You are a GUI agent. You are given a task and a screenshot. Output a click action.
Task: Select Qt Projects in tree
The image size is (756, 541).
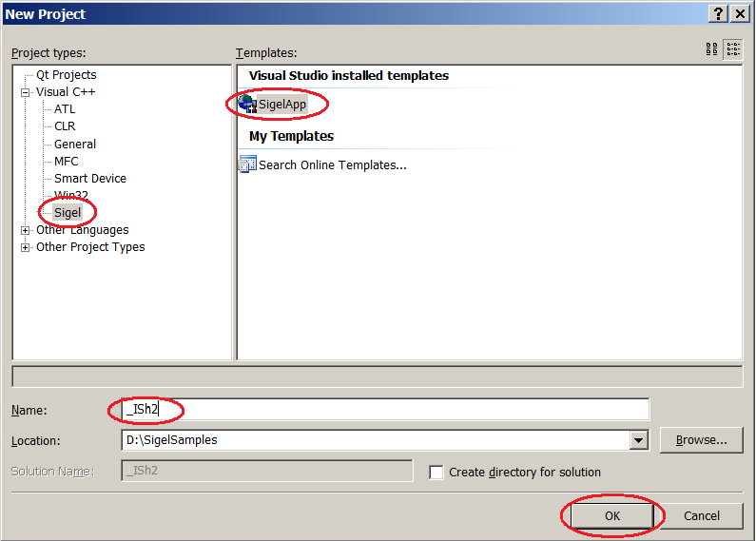pyautogui.click(x=66, y=75)
